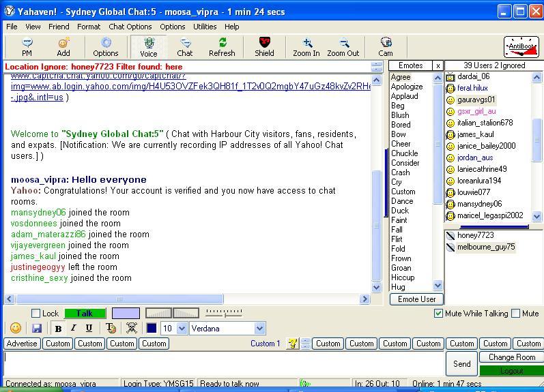544x392 pixels.
Task: Click chat area scroll up arrow
Action: [x=376, y=80]
